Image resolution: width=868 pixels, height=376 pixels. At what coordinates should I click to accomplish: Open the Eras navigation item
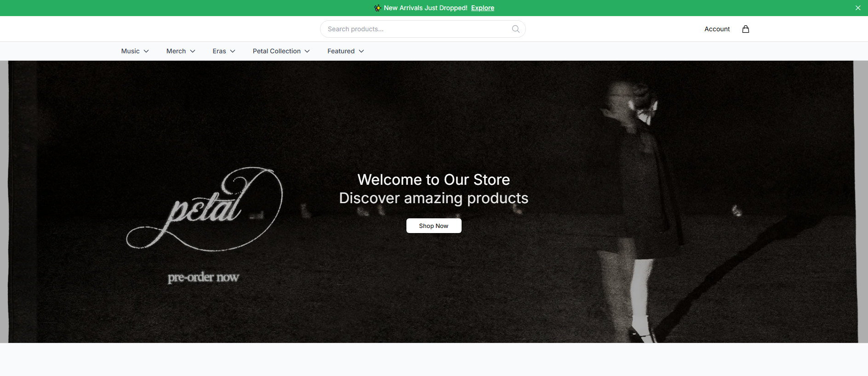[x=219, y=51]
